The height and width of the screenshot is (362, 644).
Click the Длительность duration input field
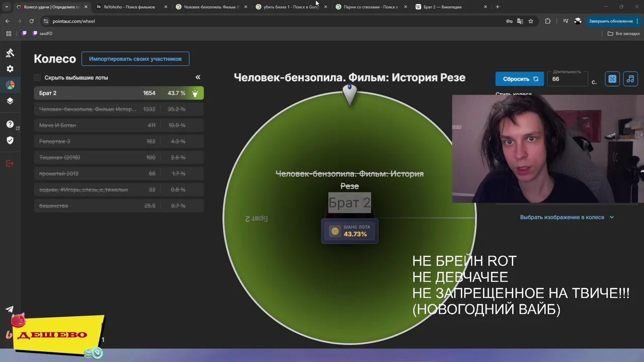coord(568,78)
